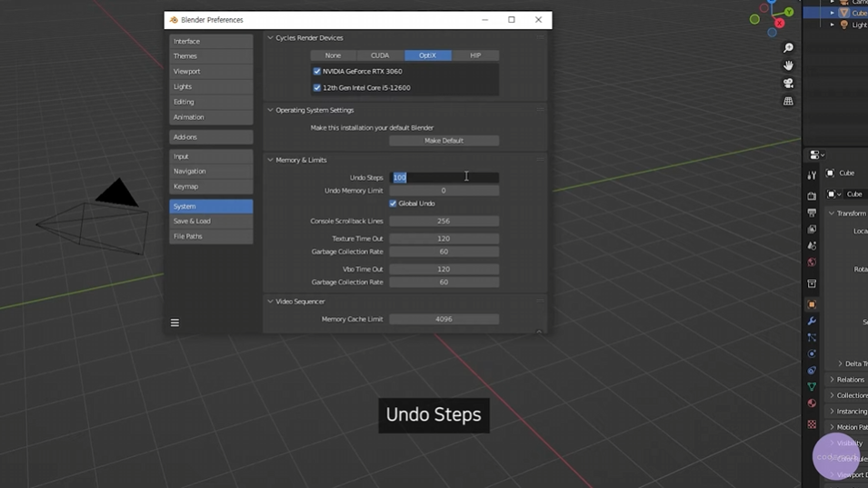Uncheck NVIDIA GeForce RTX 3060 device
Screen dimensions: 868x488
point(317,72)
